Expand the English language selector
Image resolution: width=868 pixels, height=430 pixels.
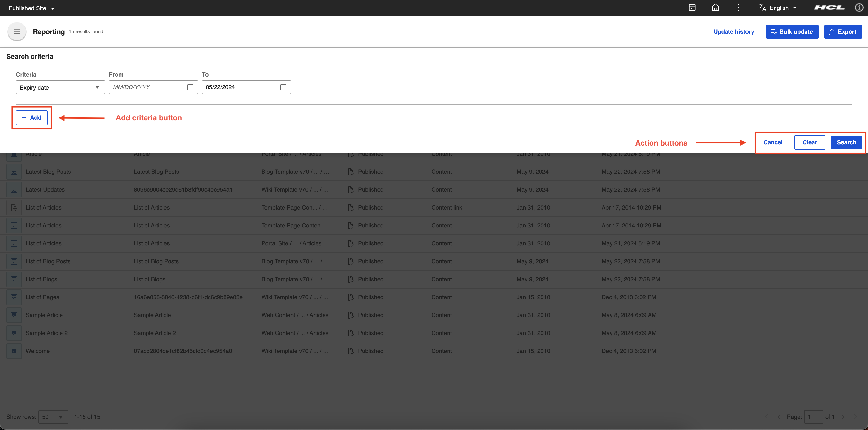783,8
